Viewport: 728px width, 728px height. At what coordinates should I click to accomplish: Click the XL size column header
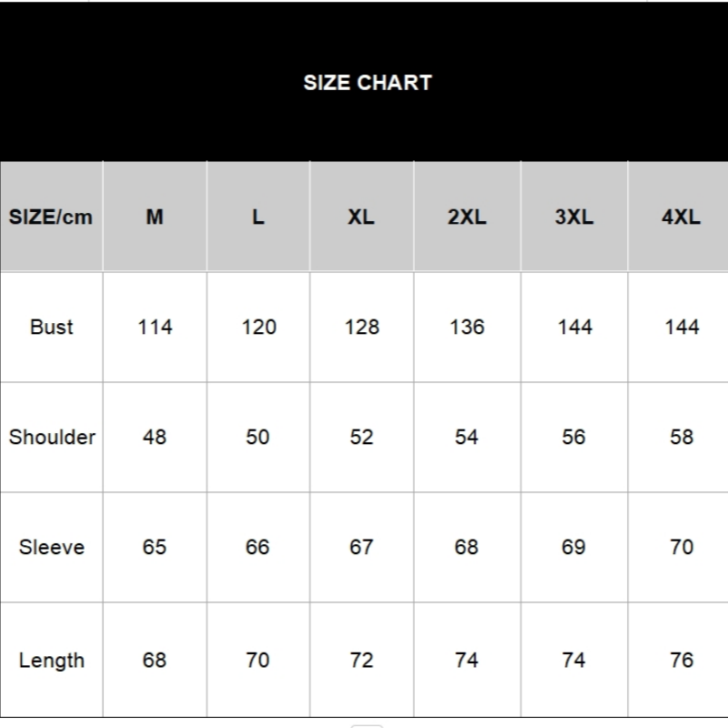[361, 217]
